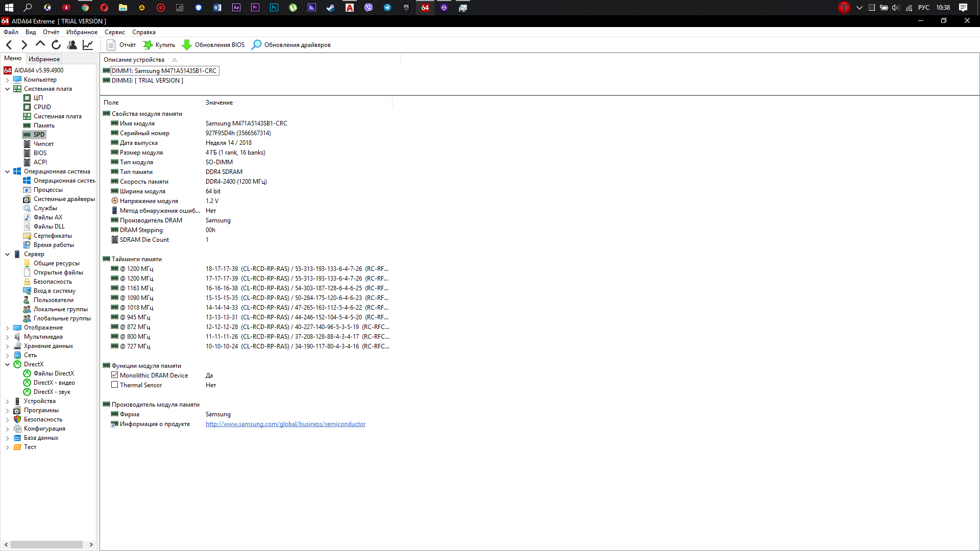Open the Справка menu
The height and width of the screenshot is (551, 980).
tap(144, 32)
